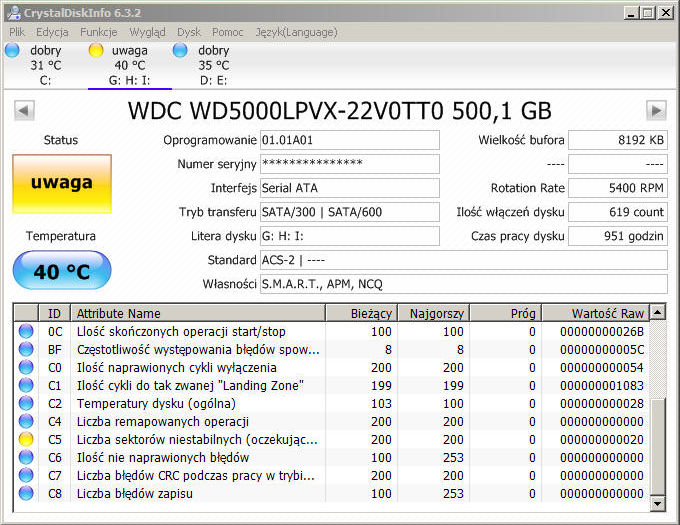680x525 pixels.
Task: Click the status orb in row C8
Action: coord(26,493)
